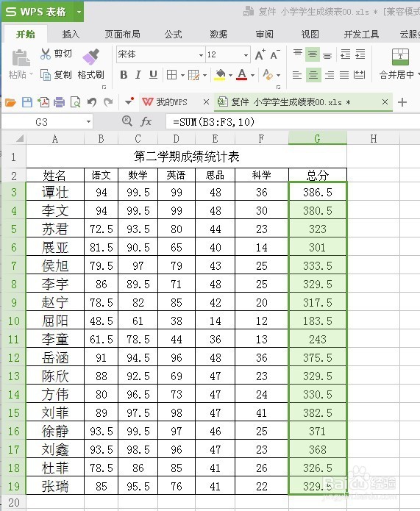Toggle Italic formatting
420x511 pixels.
pos(138,75)
